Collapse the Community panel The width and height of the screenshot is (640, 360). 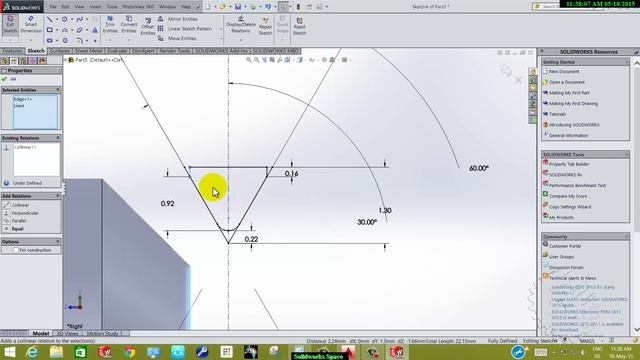point(627,237)
